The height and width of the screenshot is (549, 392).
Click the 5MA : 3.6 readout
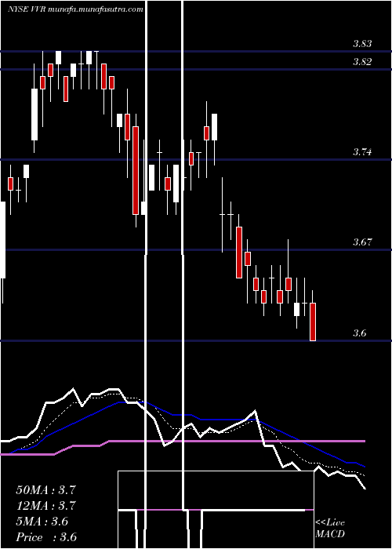[42, 522]
